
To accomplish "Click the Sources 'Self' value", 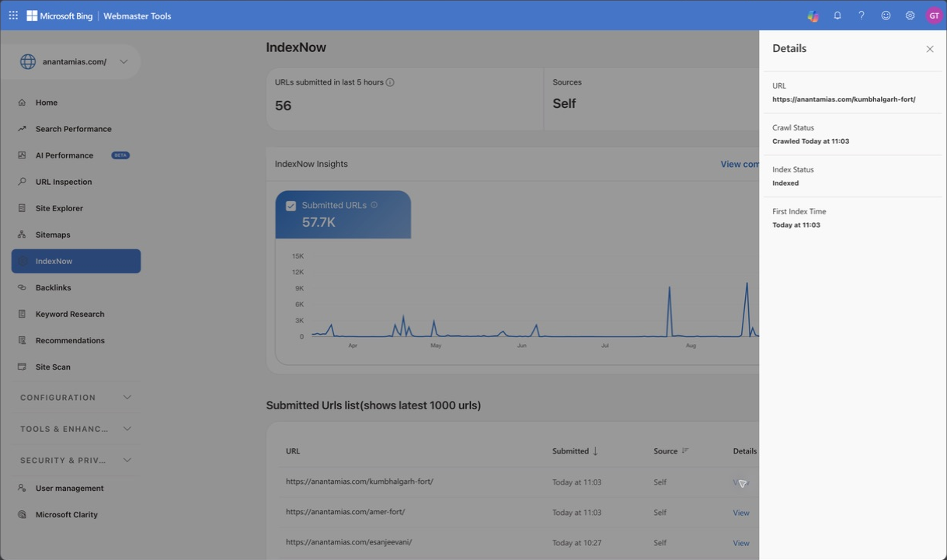I will (x=564, y=103).
